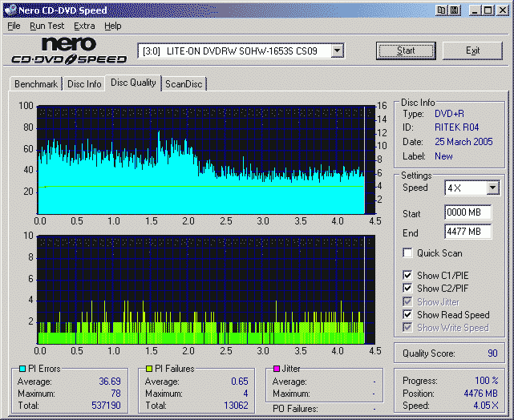Viewport: 514px width, 420px height.
Task: Click the Start position field 0000 MB
Action: (468, 212)
